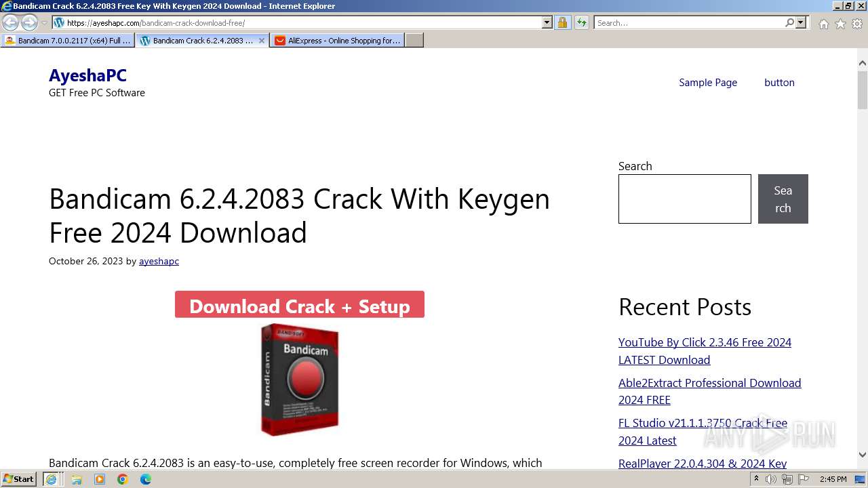Open the media player taskbar icon
Screen dimensions: 868x488
tap(100, 479)
